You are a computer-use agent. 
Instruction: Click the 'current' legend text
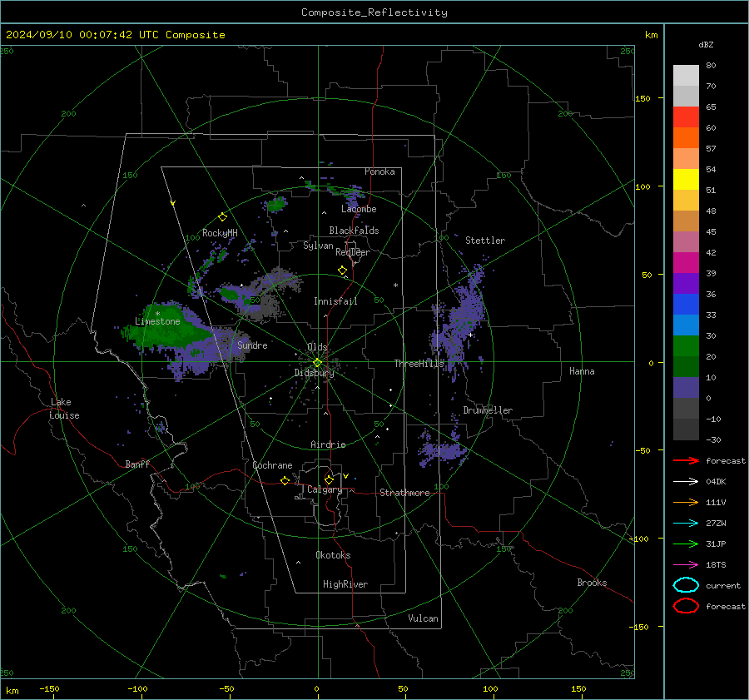pos(723,585)
